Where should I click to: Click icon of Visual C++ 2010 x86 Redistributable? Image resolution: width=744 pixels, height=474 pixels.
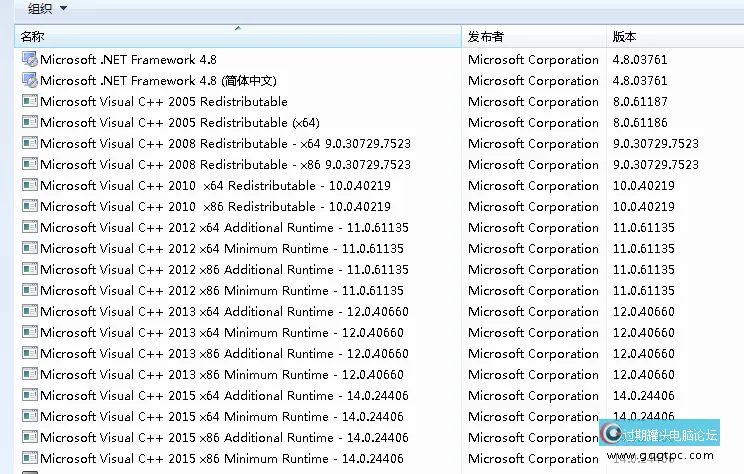[29, 207]
